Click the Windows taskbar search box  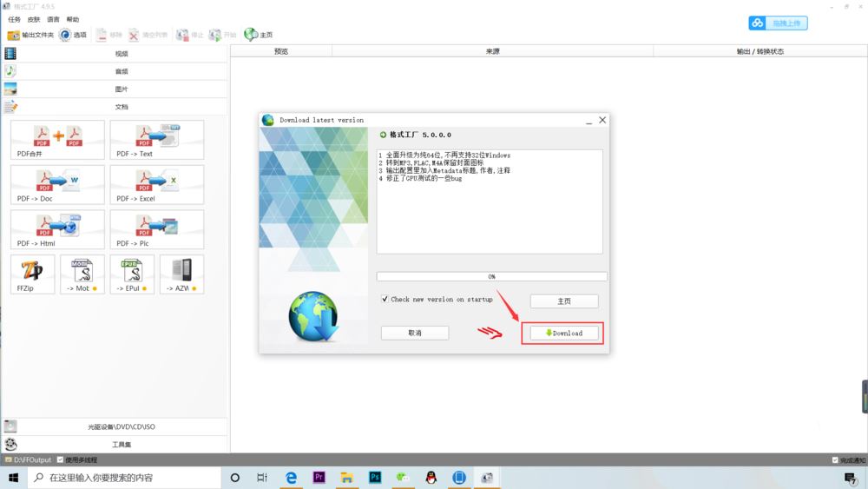[124, 478]
